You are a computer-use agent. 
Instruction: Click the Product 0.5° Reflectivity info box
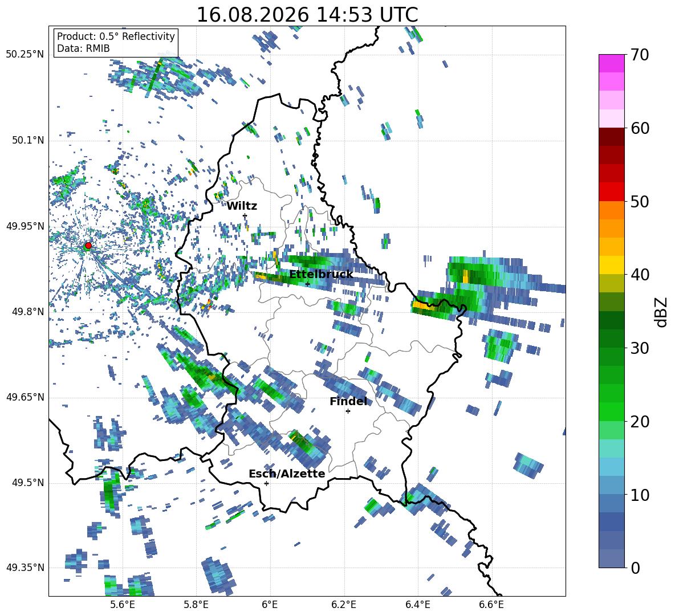116,42
